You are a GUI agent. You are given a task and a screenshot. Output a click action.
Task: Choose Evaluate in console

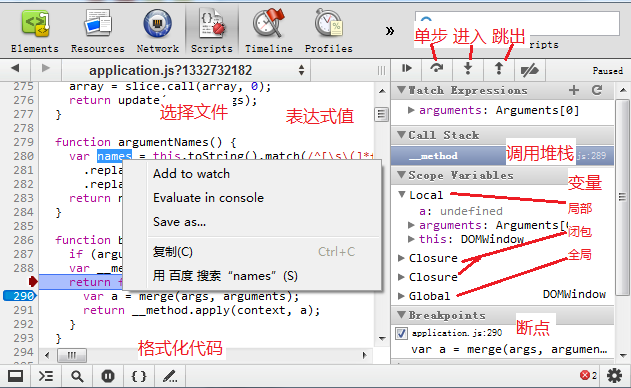[252, 198]
